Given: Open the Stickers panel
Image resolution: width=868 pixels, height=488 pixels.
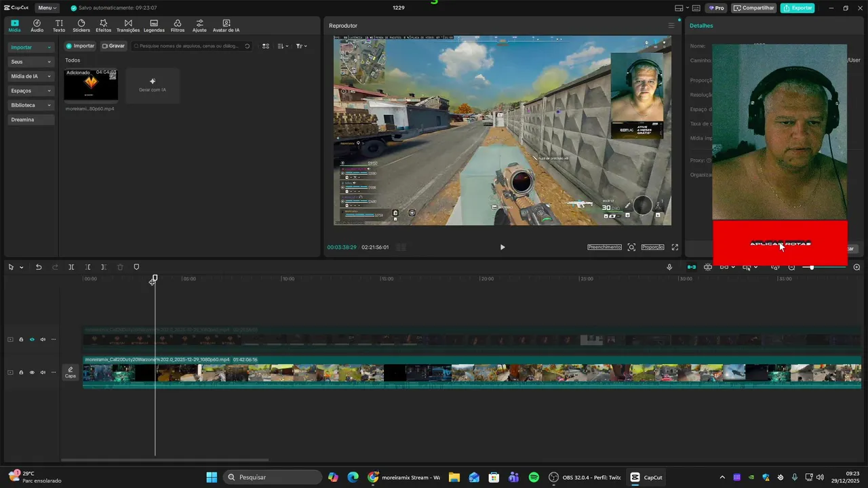Looking at the screenshot, I should [81, 26].
